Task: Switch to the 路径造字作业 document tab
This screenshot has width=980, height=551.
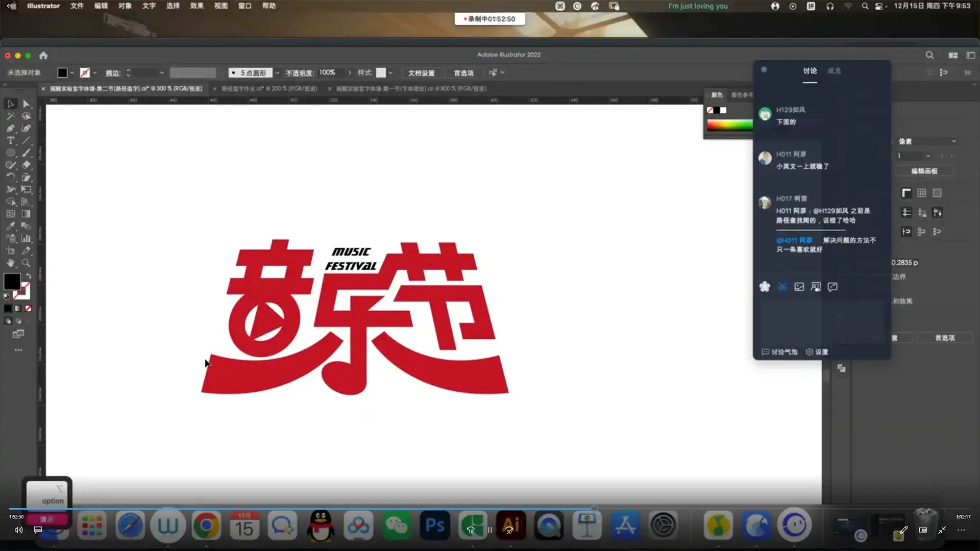Action: click(265, 88)
